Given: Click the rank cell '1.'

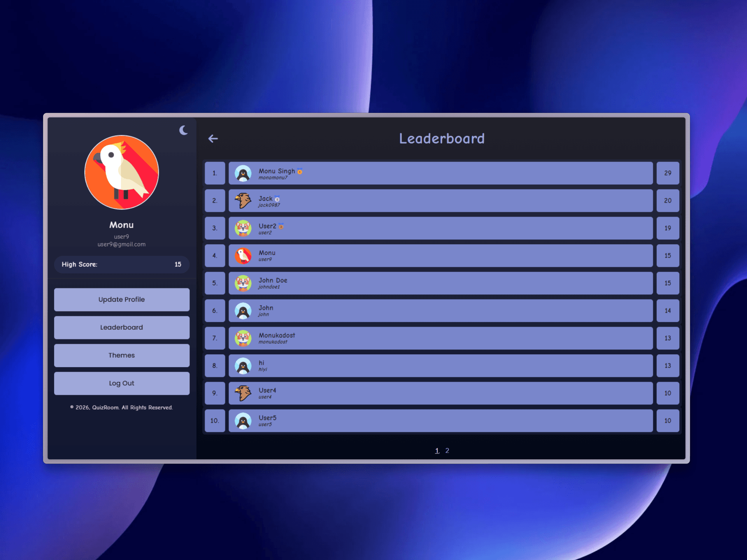Looking at the screenshot, I should [215, 173].
